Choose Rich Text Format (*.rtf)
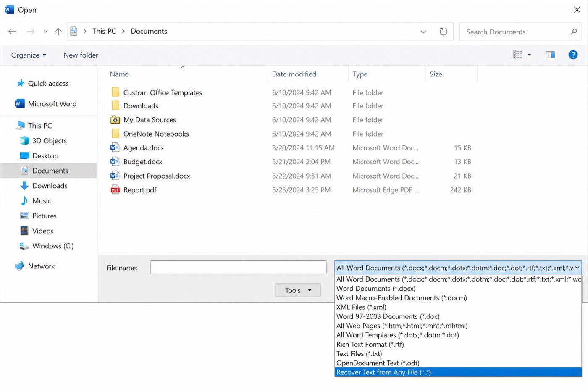The height and width of the screenshot is (392, 588). [458, 344]
